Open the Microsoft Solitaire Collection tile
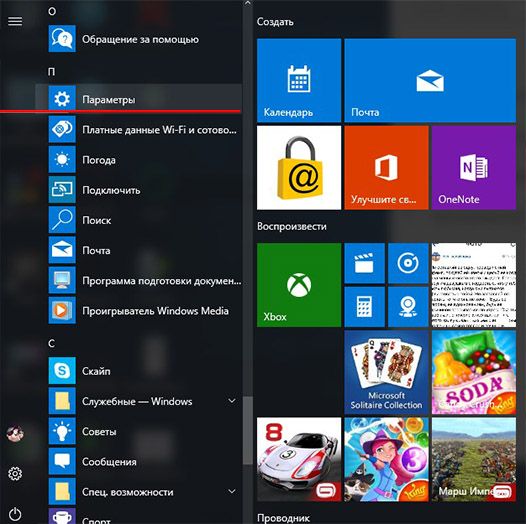Viewport: 526px width, 524px height. [386, 372]
